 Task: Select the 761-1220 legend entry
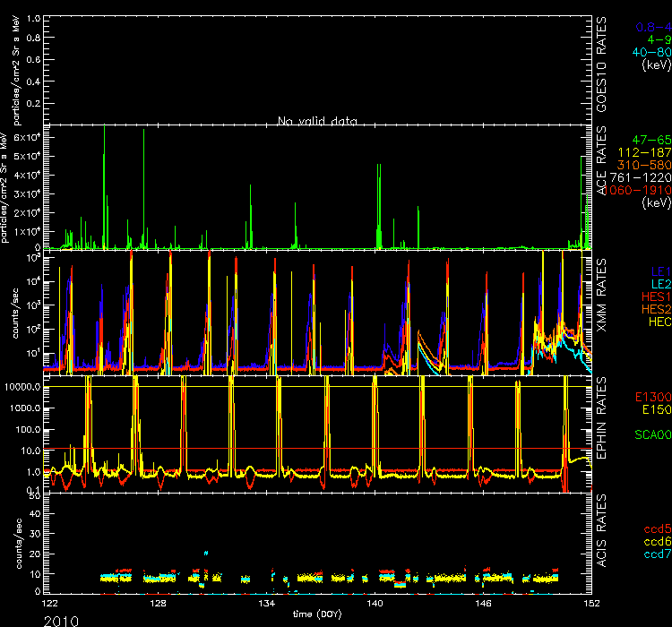click(x=642, y=178)
